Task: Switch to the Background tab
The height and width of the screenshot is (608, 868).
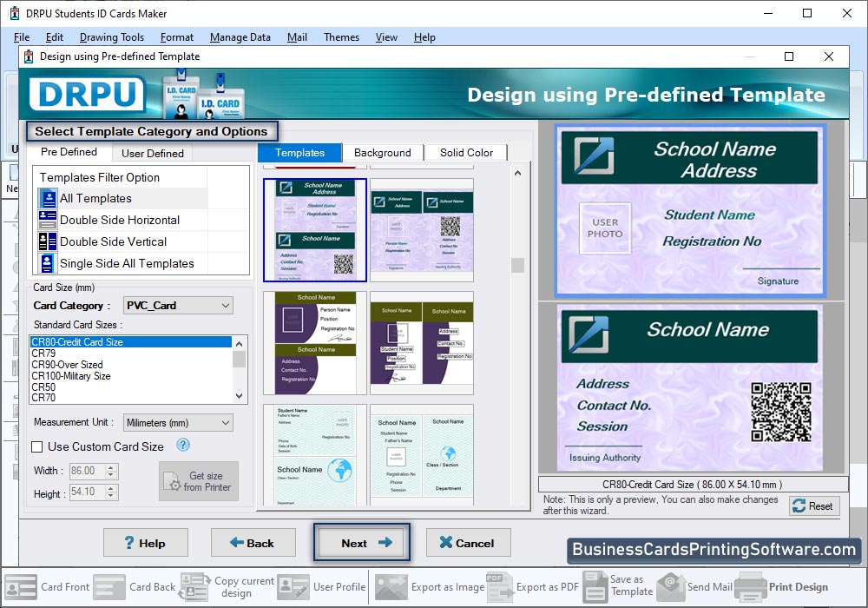Action: click(383, 153)
